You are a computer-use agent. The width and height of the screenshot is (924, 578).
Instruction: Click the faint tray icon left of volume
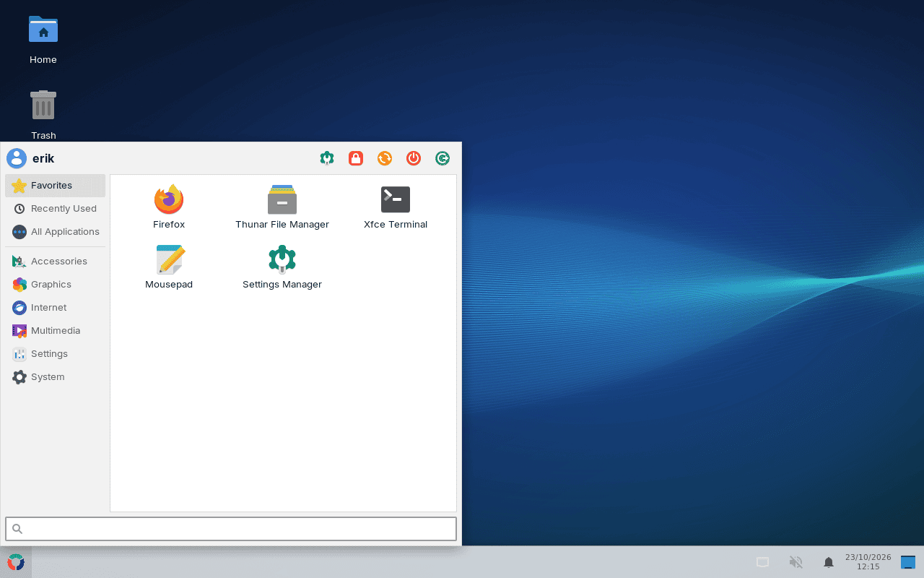click(x=762, y=562)
